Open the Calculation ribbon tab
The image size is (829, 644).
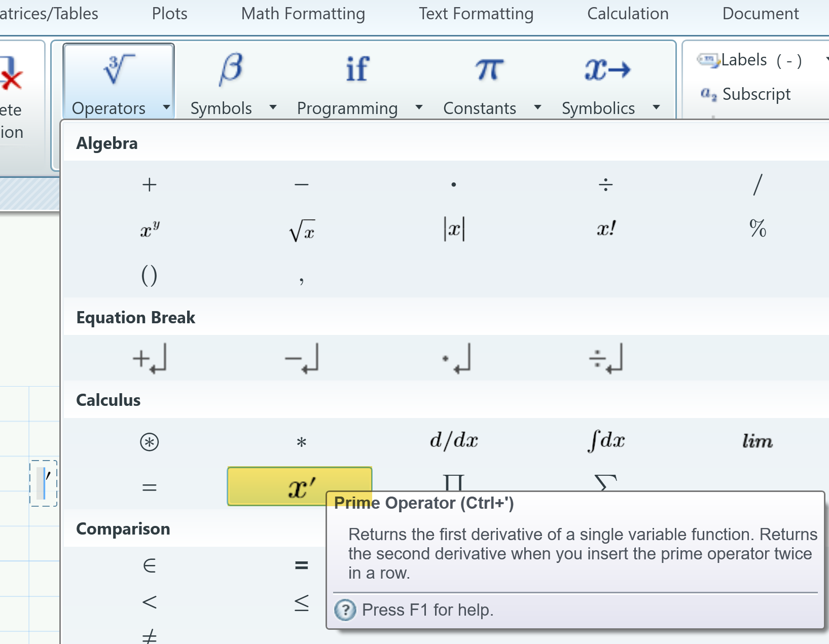pos(628,14)
